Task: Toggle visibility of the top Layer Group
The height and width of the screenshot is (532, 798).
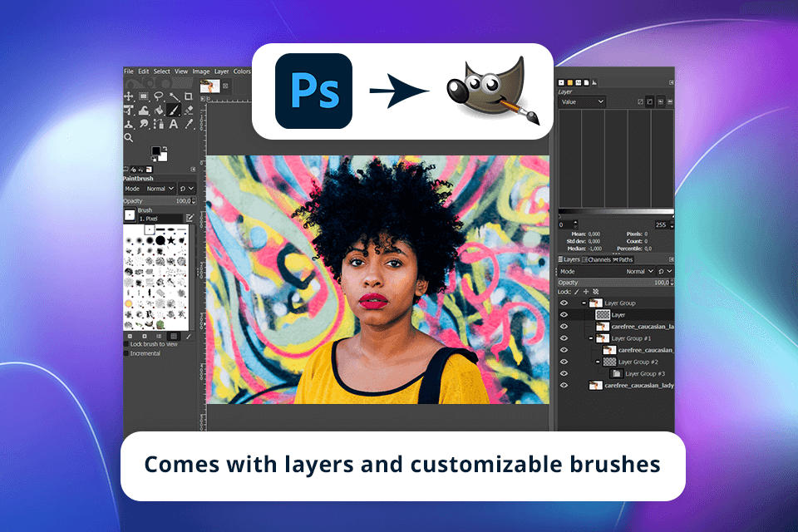Action: tap(564, 303)
